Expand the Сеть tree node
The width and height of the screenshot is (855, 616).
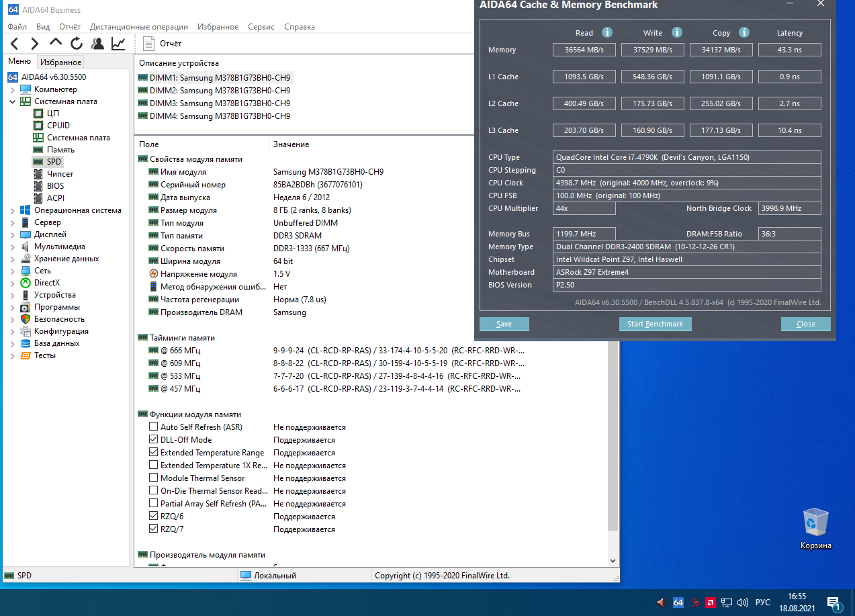point(12,271)
